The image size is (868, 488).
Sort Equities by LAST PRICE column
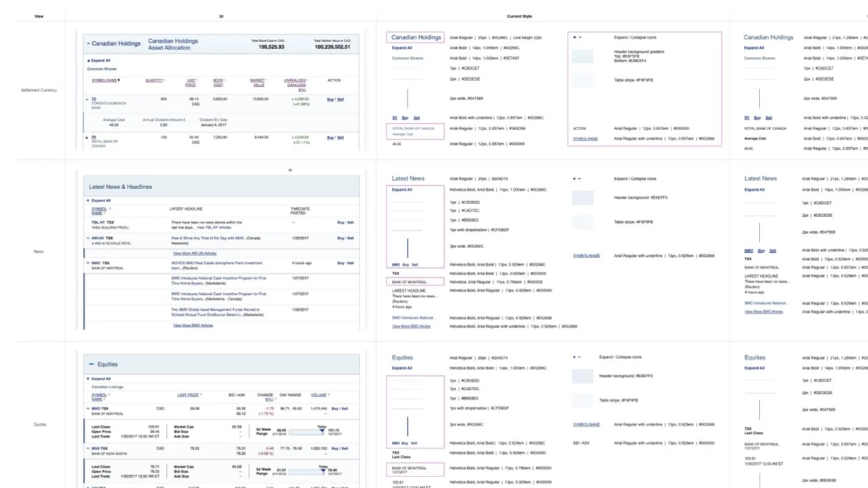pyautogui.click(x=189, y=394)
